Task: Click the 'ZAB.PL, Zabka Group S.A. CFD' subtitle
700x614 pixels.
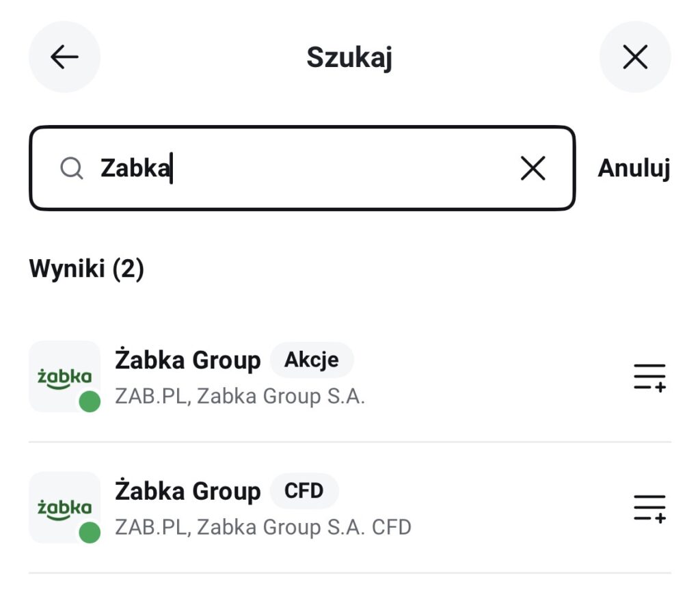Action: [x=263, y=527]
